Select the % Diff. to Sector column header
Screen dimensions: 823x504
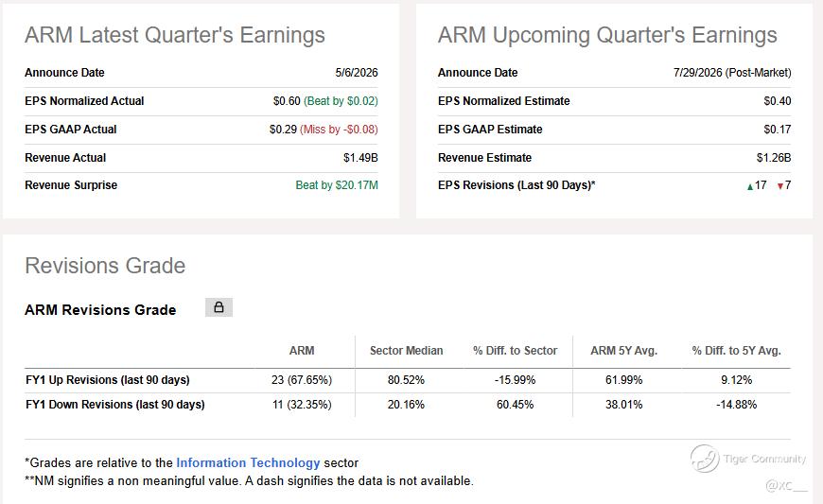(515, 350)
